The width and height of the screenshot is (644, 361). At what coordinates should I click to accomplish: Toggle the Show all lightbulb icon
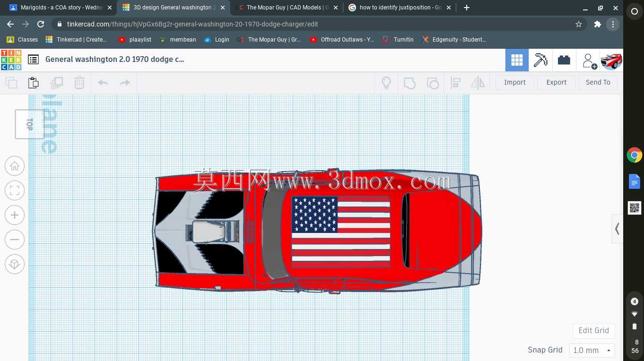tap(386, 83)
